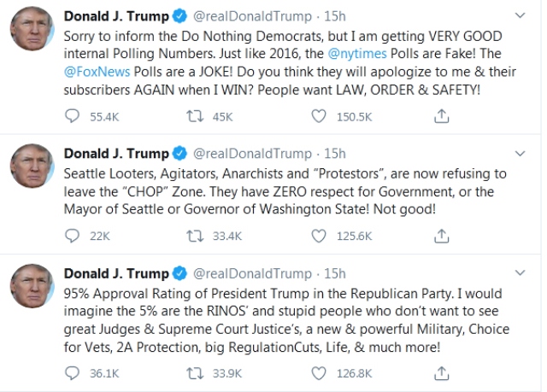
Task: Like the 95% Approval Rating tweet
Action: pos(318,372)
